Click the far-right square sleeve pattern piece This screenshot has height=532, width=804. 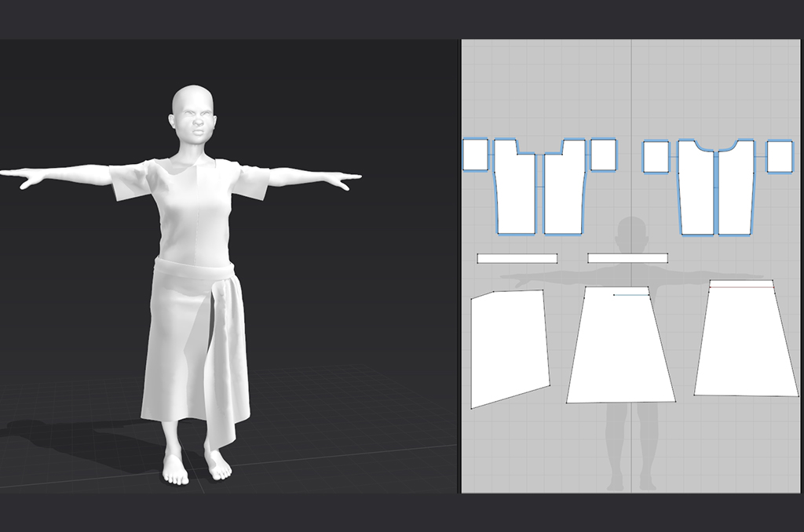[x=780, y=157]
